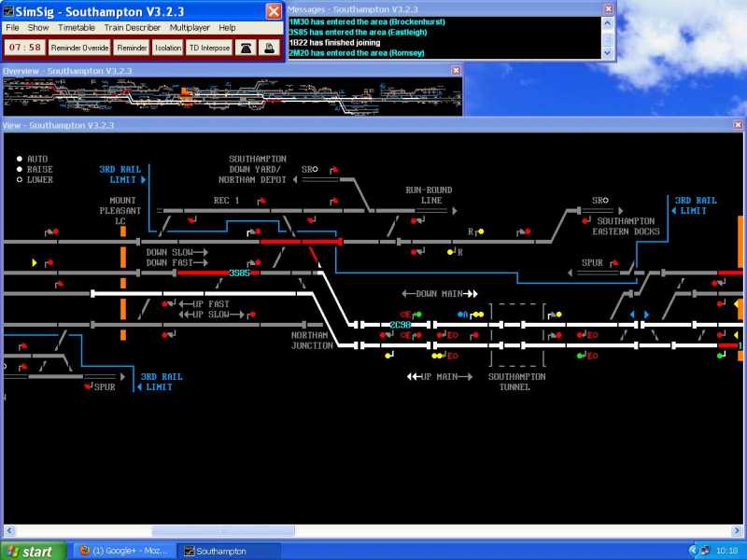Open the Multiplayer menu
The height and width of the screenshot is (560, 747).
(190, 28)
